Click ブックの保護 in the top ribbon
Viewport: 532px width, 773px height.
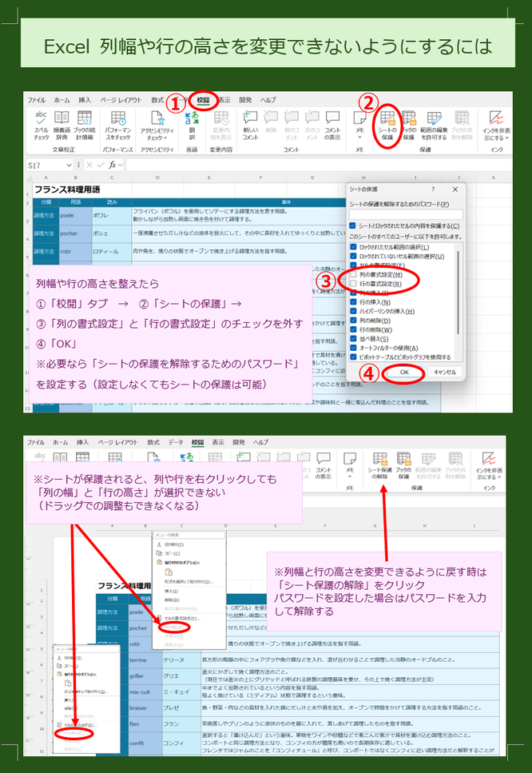pos(409,126)
